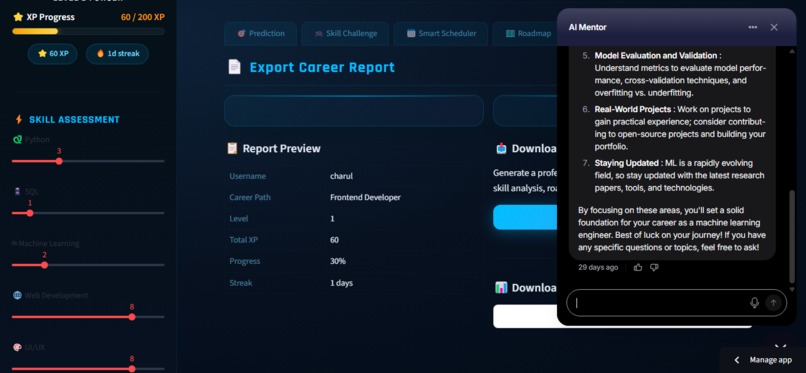Click the blue download button
Image resolution: width=806 pixels, height=373 pixels.
coord(525,217)
